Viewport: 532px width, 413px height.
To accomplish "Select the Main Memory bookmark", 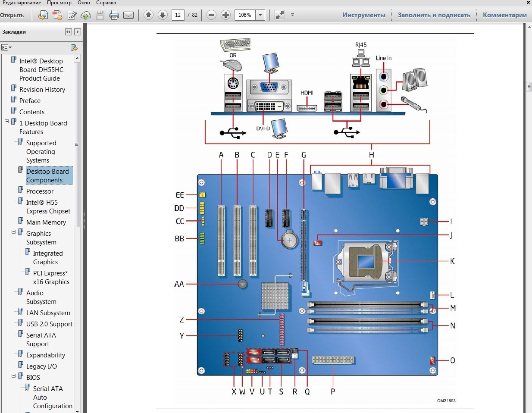I will pyautogui.click(x=46, y=222).
